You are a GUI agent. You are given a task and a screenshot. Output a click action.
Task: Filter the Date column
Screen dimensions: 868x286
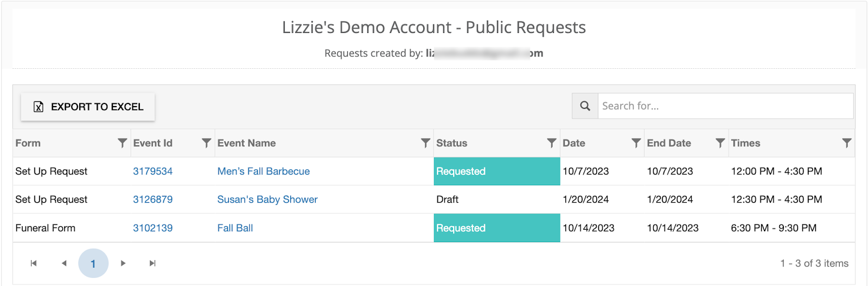pyautogui.click(x=636, y=143)
